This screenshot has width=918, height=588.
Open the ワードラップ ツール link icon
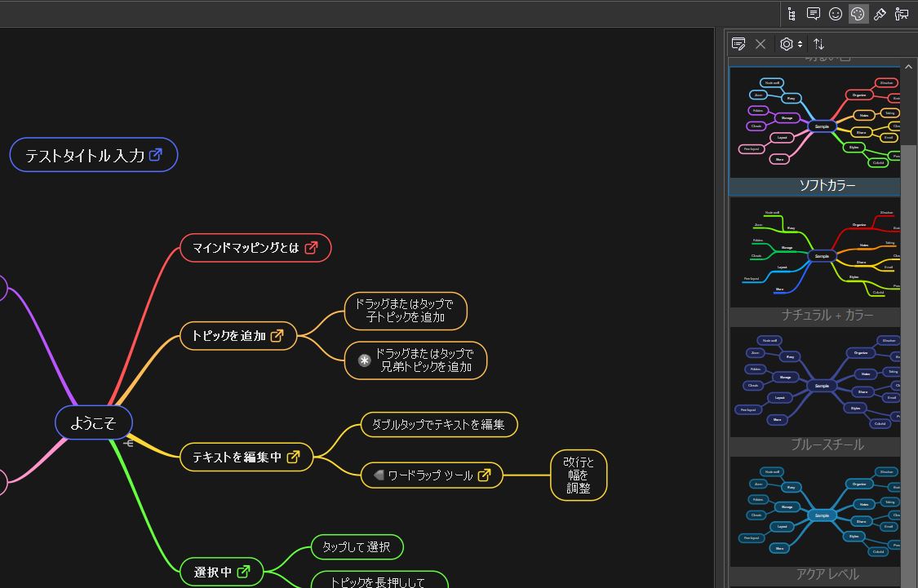[x=484, y=475]
